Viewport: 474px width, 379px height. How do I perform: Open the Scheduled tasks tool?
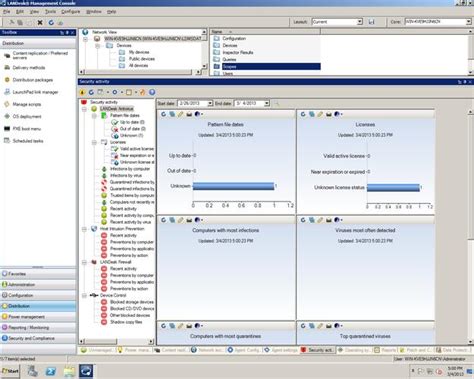[x=24, y=141]
